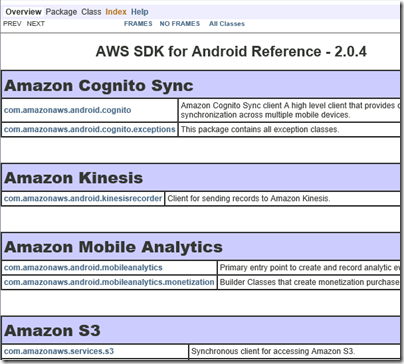Click 'Primary entry point to create' description
Screen dimensions: 404x364
pyautogui.click(x=309, y=267)
